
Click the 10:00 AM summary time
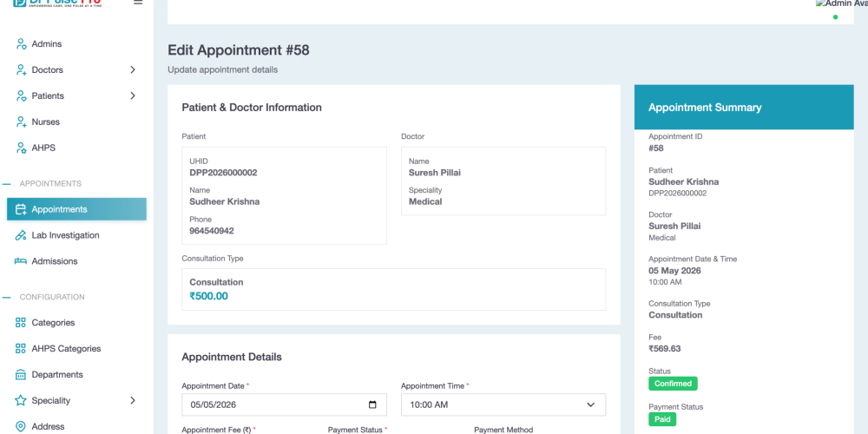pos(665,282)
